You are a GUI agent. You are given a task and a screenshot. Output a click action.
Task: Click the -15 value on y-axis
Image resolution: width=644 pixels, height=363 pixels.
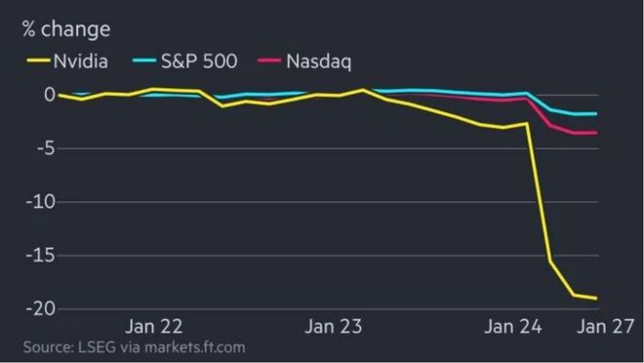pos(41,256)
